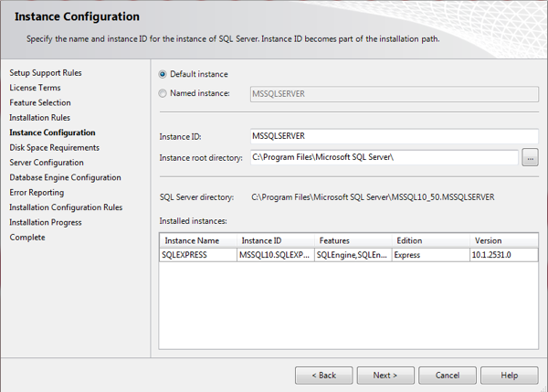Select Feature Selection step in sidebar
548x392 pixels.
coord(40,103)
